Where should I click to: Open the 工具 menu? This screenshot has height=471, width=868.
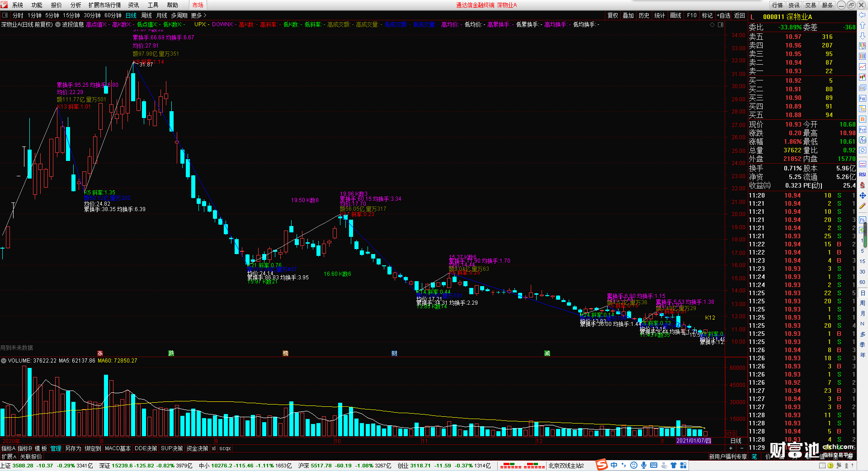[x=153, y=5]
